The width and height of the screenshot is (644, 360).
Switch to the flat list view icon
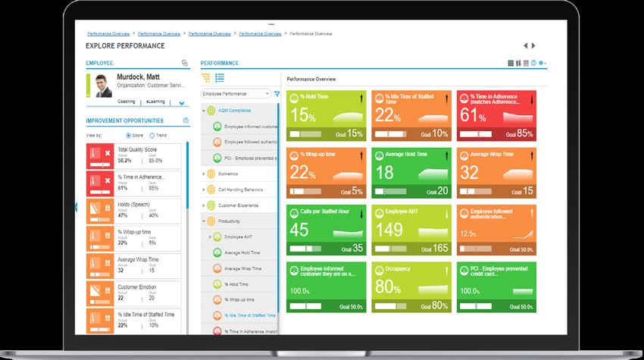pyautogui.click(x=220, y=77)
